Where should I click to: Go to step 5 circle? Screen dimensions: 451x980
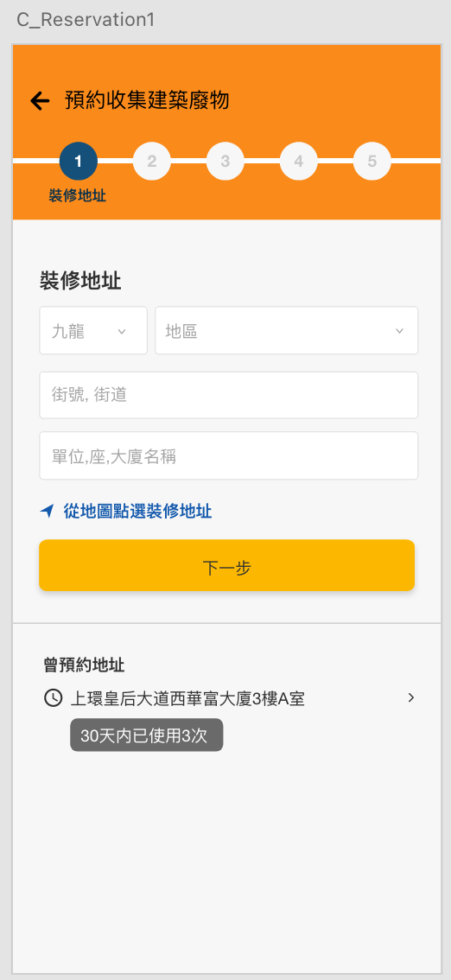372,162
